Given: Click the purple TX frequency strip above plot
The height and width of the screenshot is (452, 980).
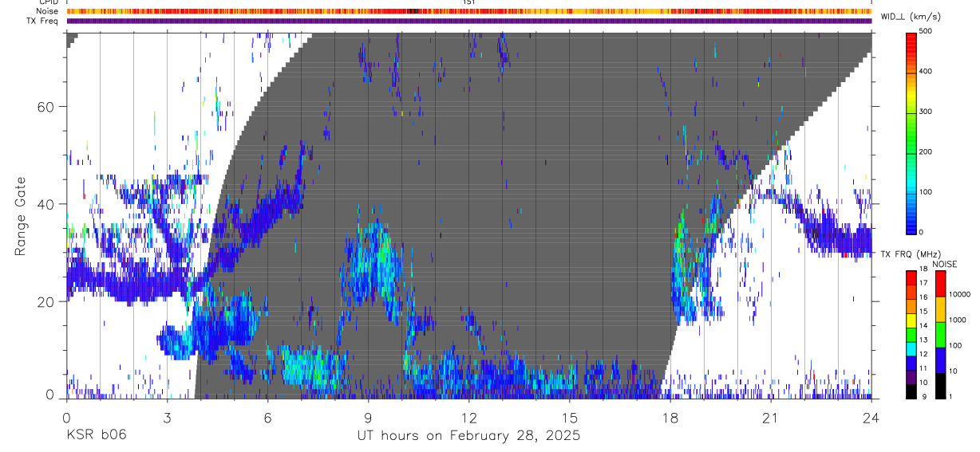Looking at the screenshot, I should click(469, 21).
